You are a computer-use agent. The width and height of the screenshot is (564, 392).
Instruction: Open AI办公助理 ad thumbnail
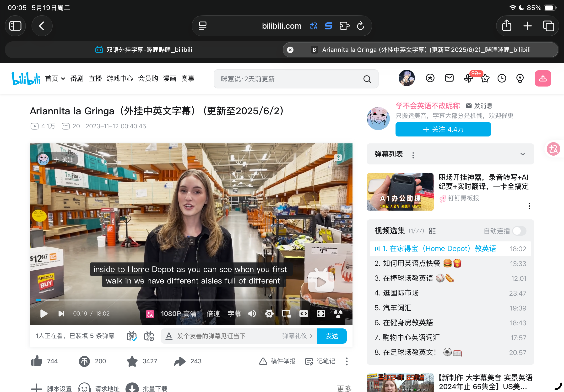coord(400,192)
